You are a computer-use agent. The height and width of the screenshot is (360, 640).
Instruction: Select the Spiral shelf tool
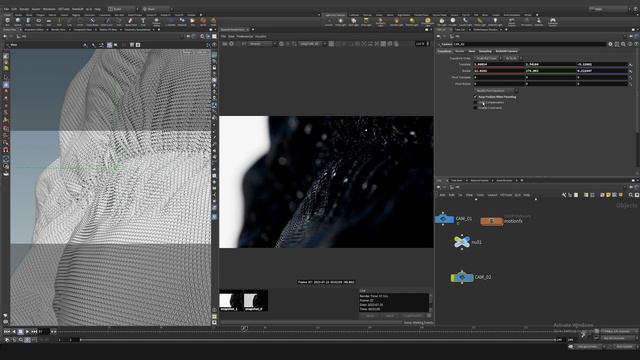pyautogui.click(x=203, y=21)
